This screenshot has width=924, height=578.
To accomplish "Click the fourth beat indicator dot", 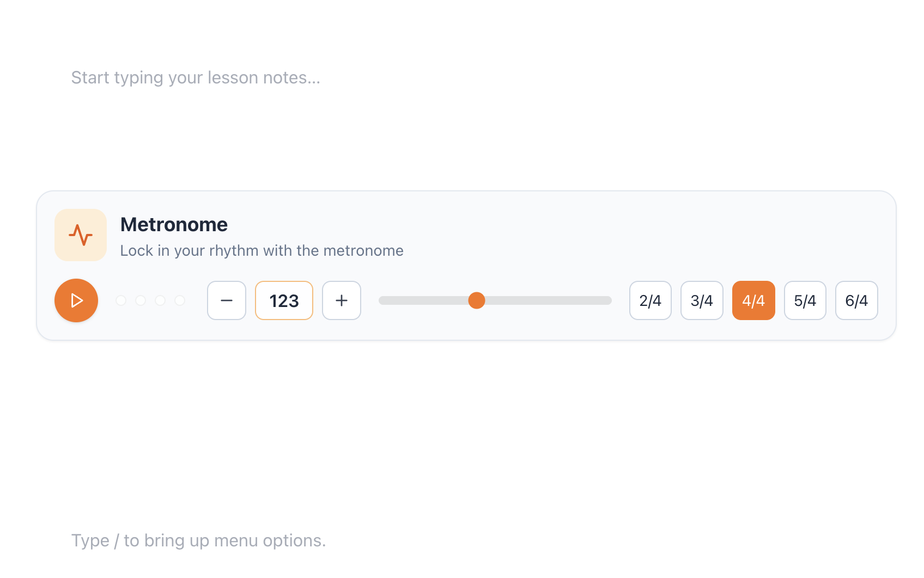I will click(x=180, y=300).
